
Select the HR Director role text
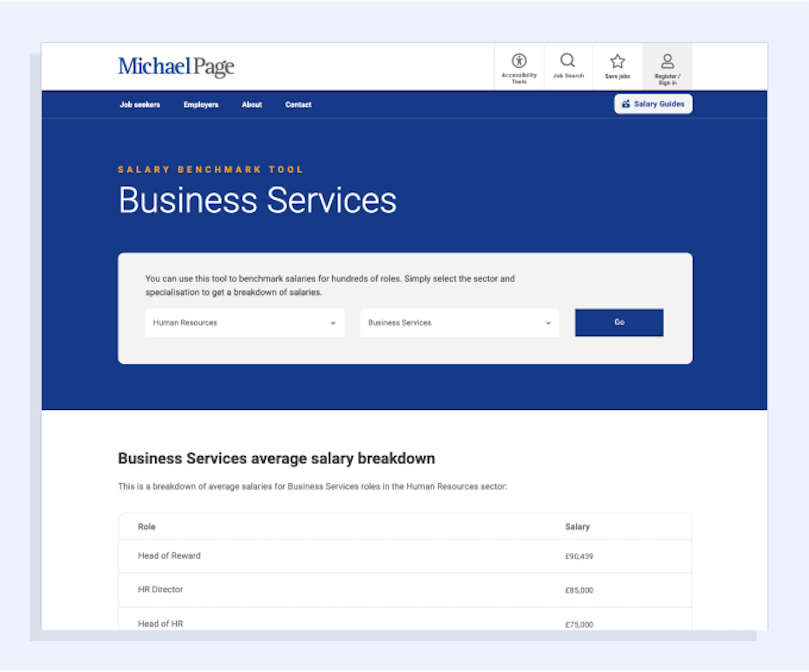[x=160, y=590]
